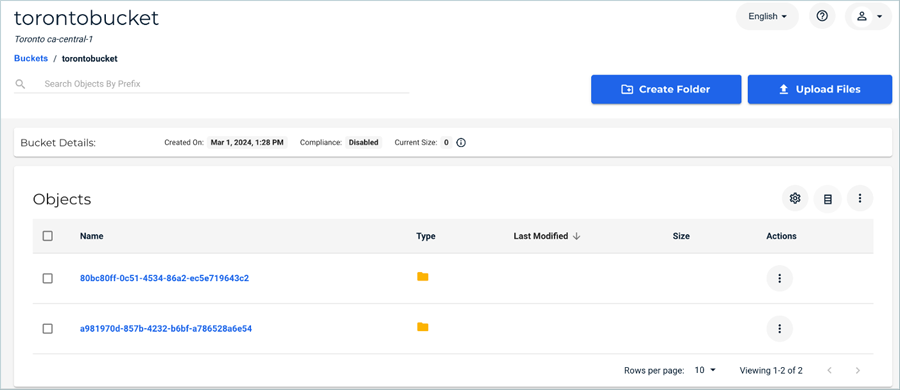Screen dimensions: 900x390
Task: Click the folder icon of a981970d row
Action: pyautogui.click(x=423, y=327)
